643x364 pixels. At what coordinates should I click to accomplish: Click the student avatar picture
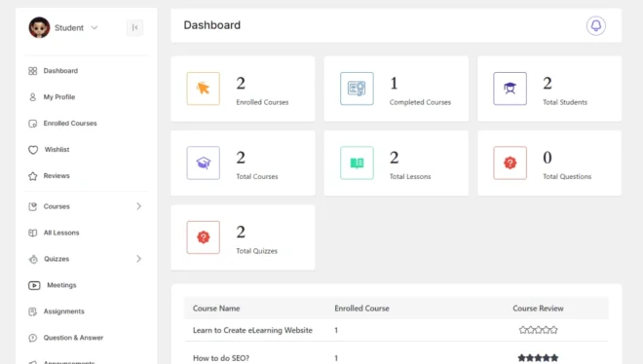[39, 27]
